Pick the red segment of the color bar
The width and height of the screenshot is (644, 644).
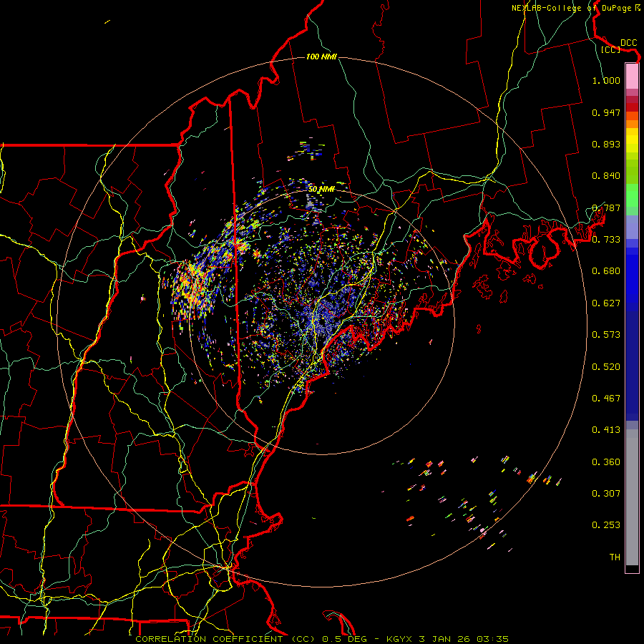(x=632, y=107)
